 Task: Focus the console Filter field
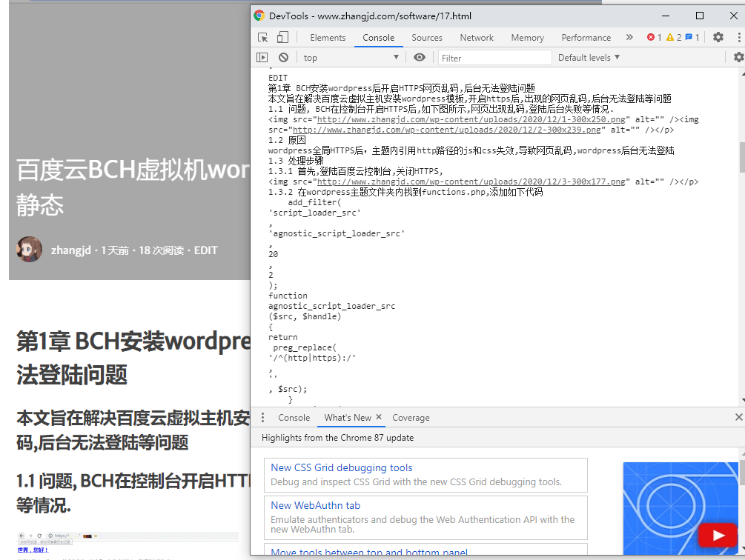point(494,58)
